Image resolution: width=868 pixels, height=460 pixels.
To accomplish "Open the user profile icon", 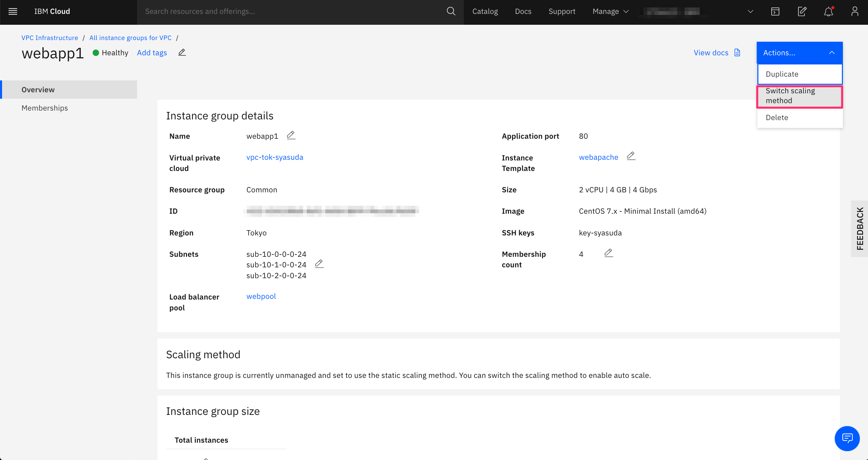I will tap(854, 12).
